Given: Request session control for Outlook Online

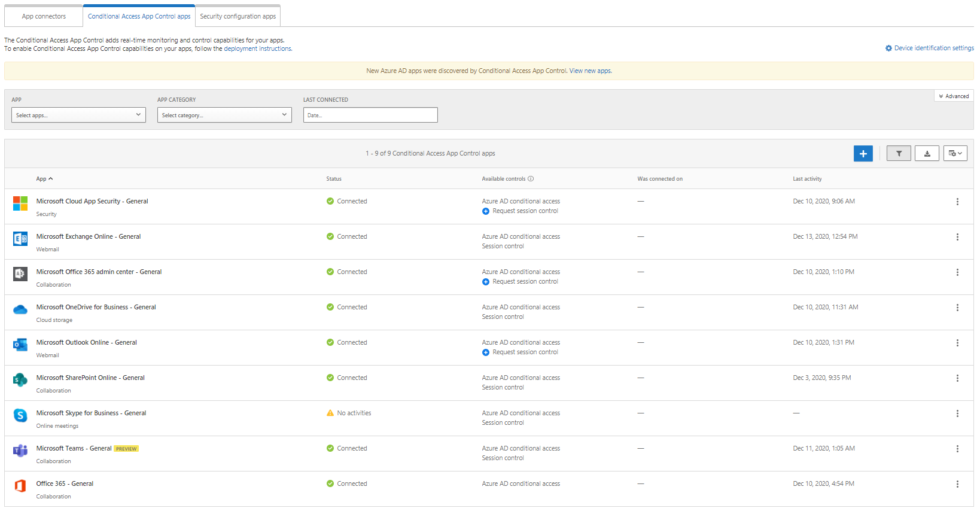Looking at the screenshot, I should click(x=525, y=352).
